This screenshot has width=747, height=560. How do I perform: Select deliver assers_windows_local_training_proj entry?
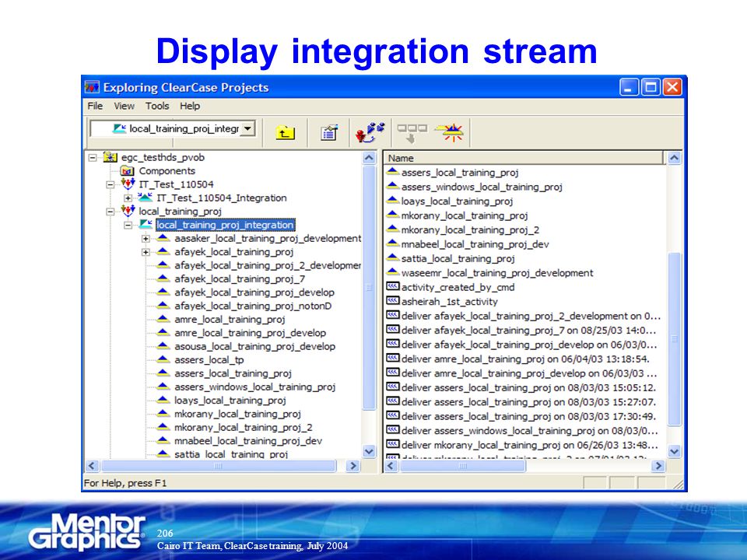529,430
